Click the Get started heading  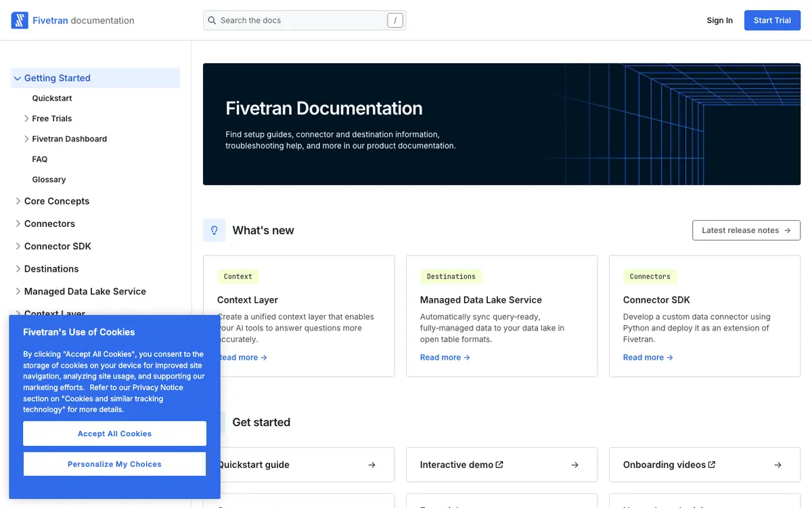[x=261, y=422]
